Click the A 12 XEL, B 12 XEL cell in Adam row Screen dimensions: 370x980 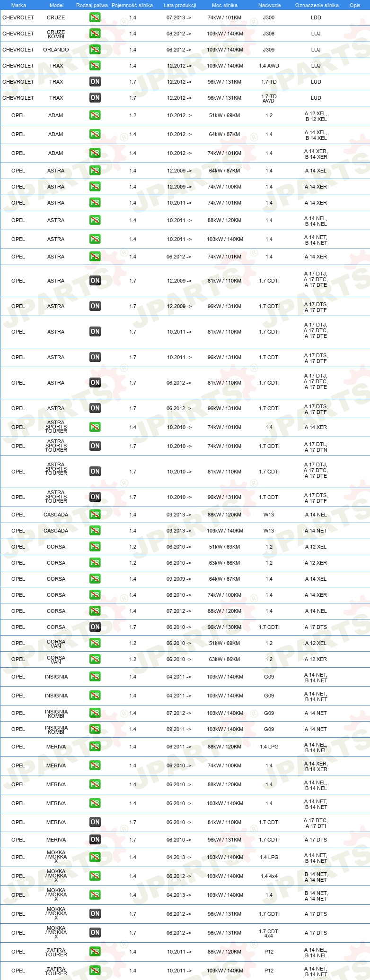point(316,116)
